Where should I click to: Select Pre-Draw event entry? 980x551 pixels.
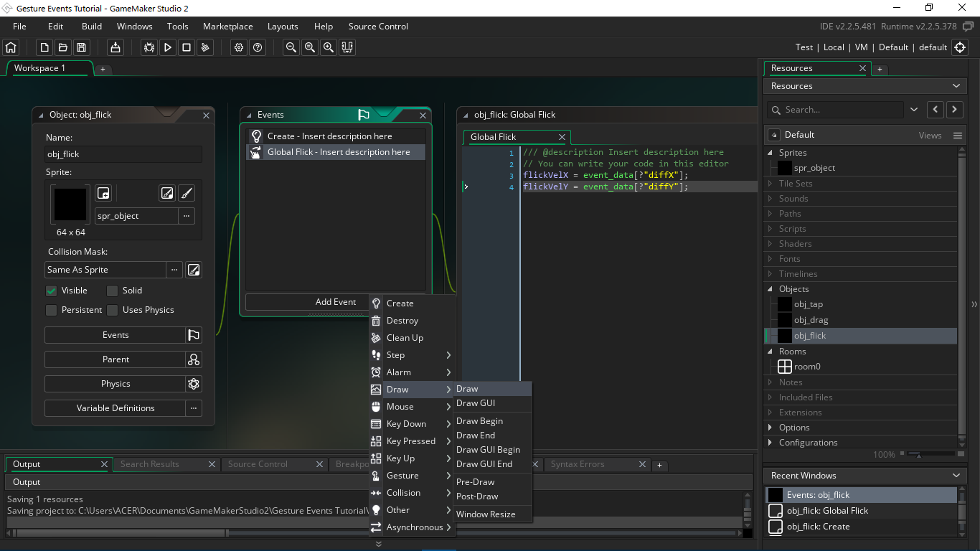pos(493,482)
